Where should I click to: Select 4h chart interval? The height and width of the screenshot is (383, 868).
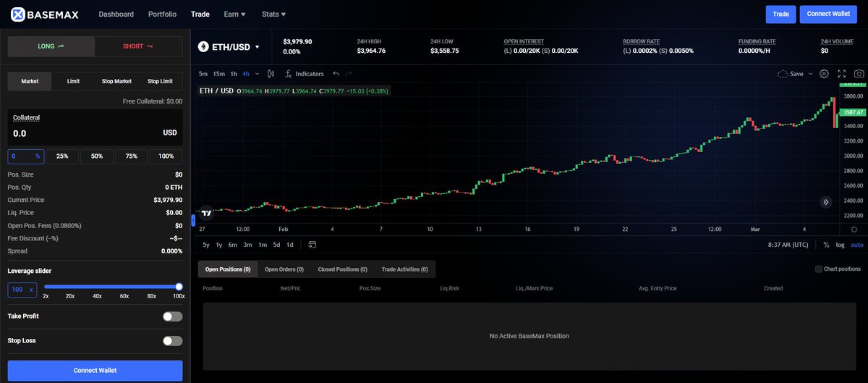point(246,74)
